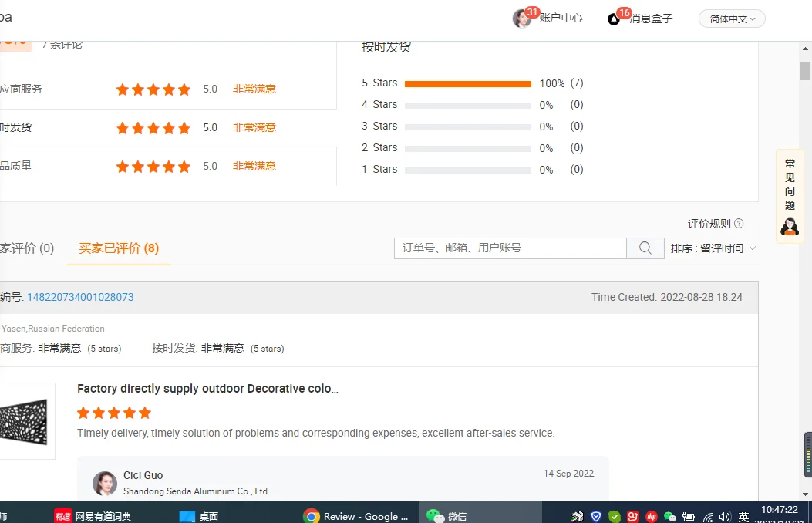This screenshot has height=523, width=812.
Task: Click the 2 Stars rating row label
Action: point(379,147)
